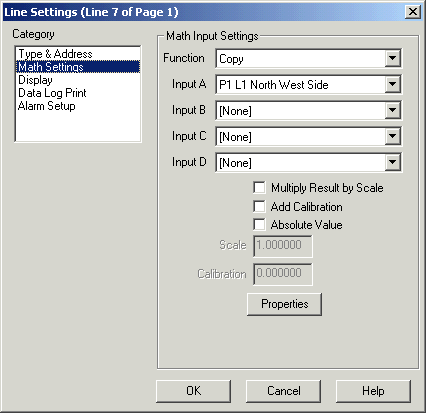The width and height of the screenshot is (426, 413).
Task: Open the Input D dropdown arrow
Action: click(393, 162)
